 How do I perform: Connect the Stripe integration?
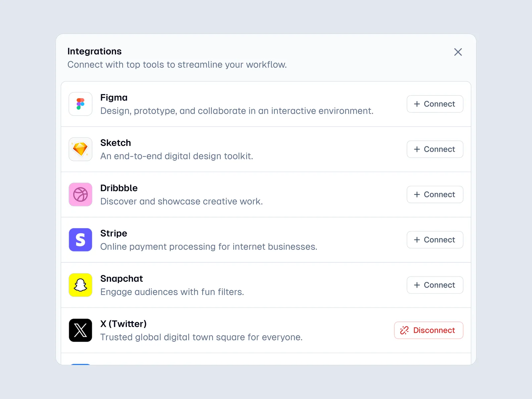tap(435, 240)
